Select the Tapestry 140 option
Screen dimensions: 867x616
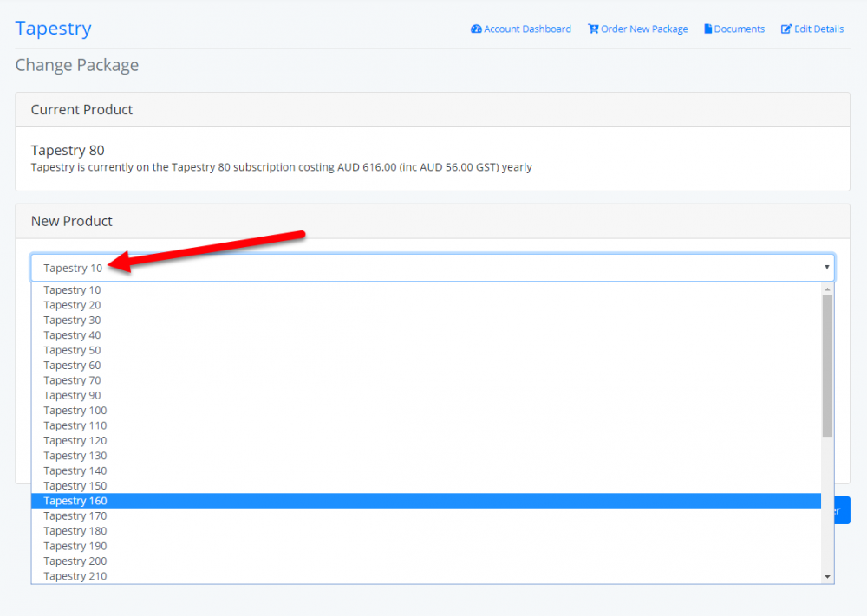426,470
